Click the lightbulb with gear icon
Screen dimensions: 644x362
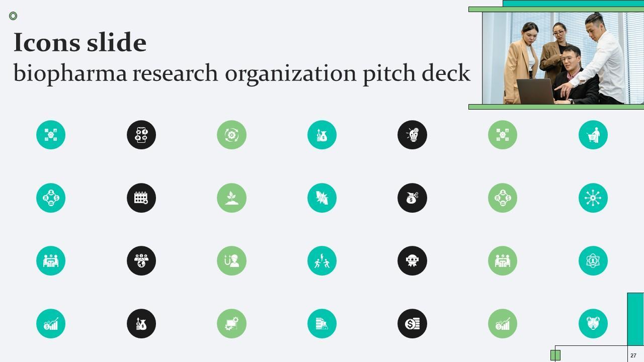(x=412, y=135)
